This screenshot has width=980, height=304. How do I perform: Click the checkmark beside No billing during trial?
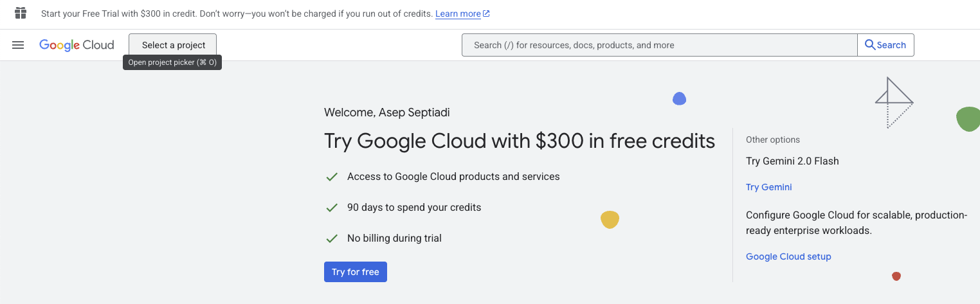click(x=332, y=238)
